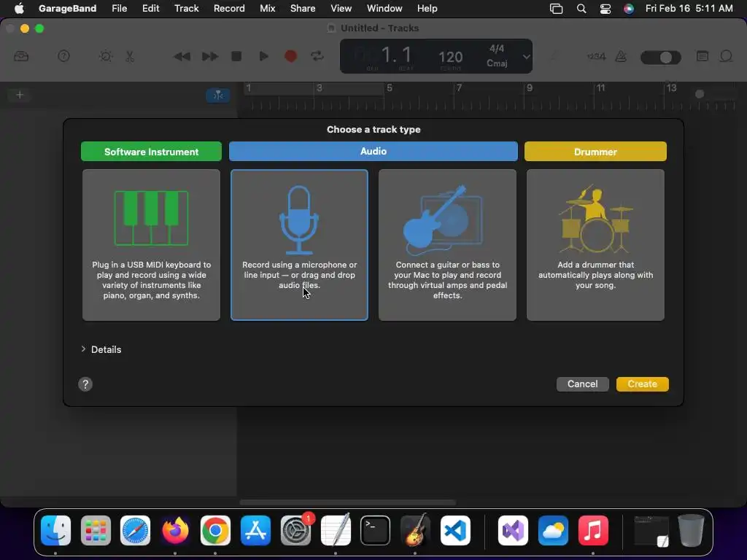Open Safari from the Dock
This screenshot has width=747, height=560.
(135, 530)
